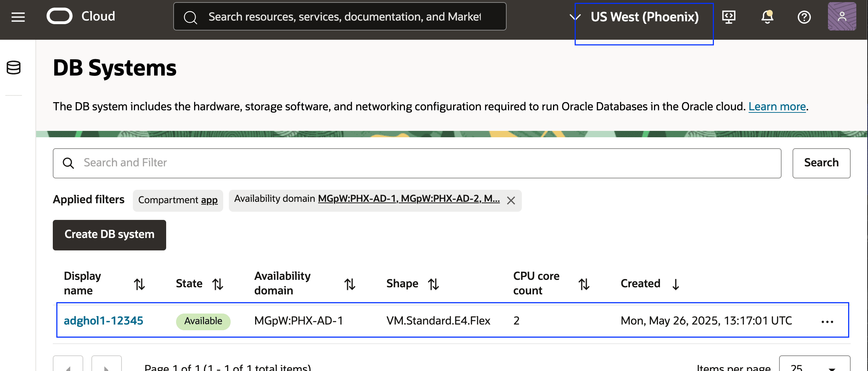
Task: Open the Items per page dropdown
Action: click(815, 364)
